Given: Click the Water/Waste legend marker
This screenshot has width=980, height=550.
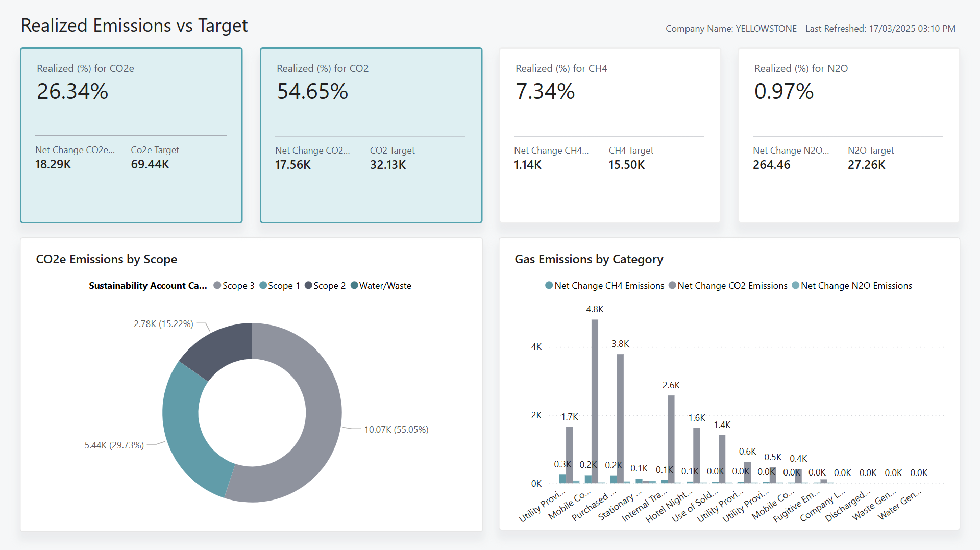Looking at the screenshot, I should [354, 286].
